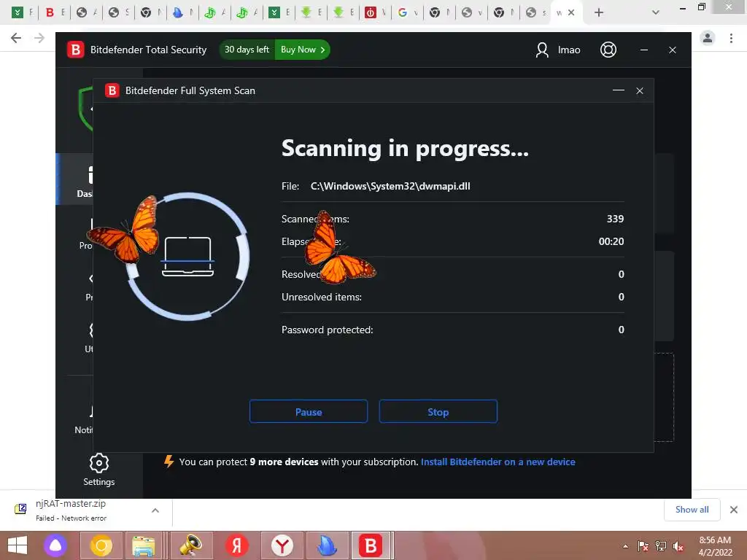
Task: Close the Bitdefender Total Security main window
Action: point(672,50)
